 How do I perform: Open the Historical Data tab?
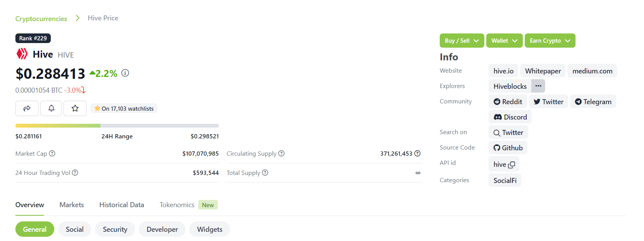tap(122, 205)
